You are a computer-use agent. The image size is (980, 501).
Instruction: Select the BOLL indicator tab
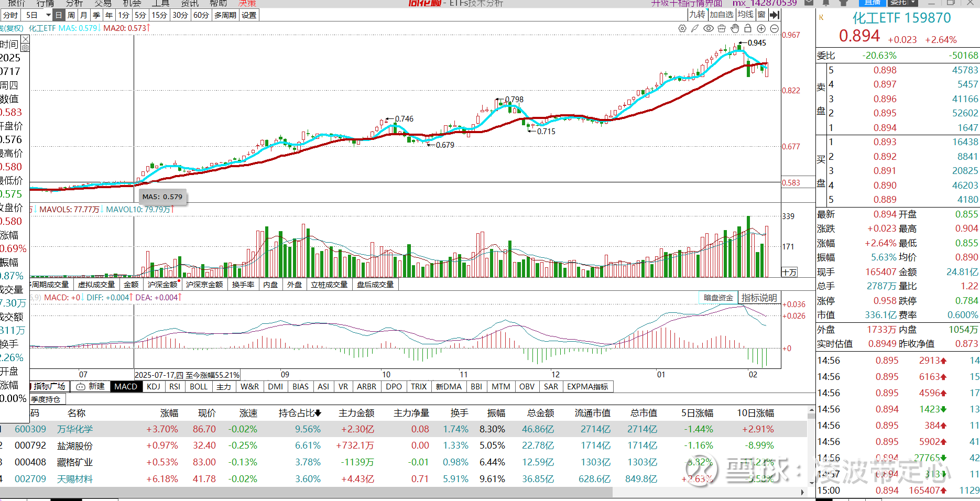pos(199,387)
